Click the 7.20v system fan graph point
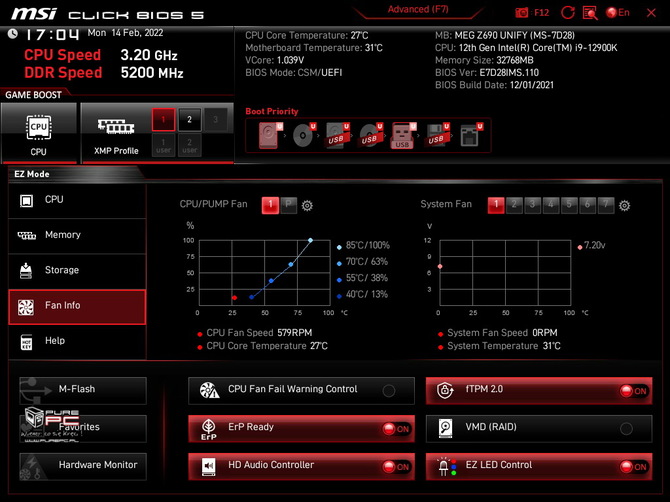The image size is (670, 502). click(x=440, y=266)
